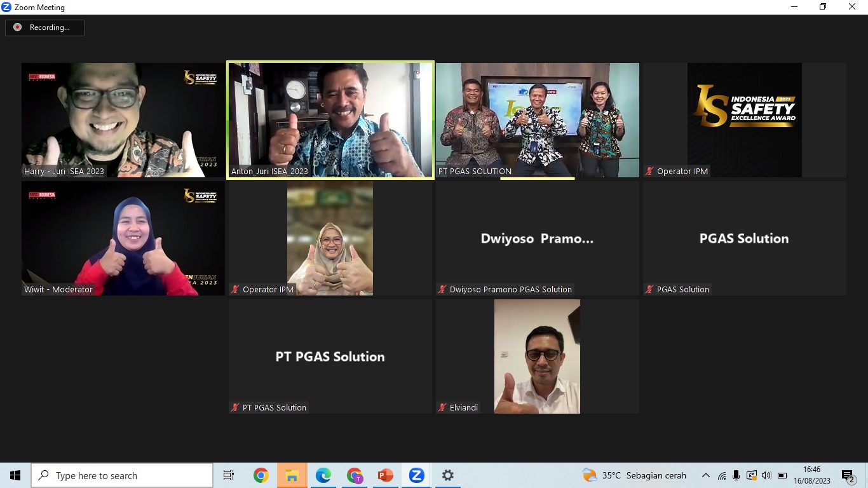Click the 'Anton_Juri ISEA_2023' name label

[x=269, y=171]
